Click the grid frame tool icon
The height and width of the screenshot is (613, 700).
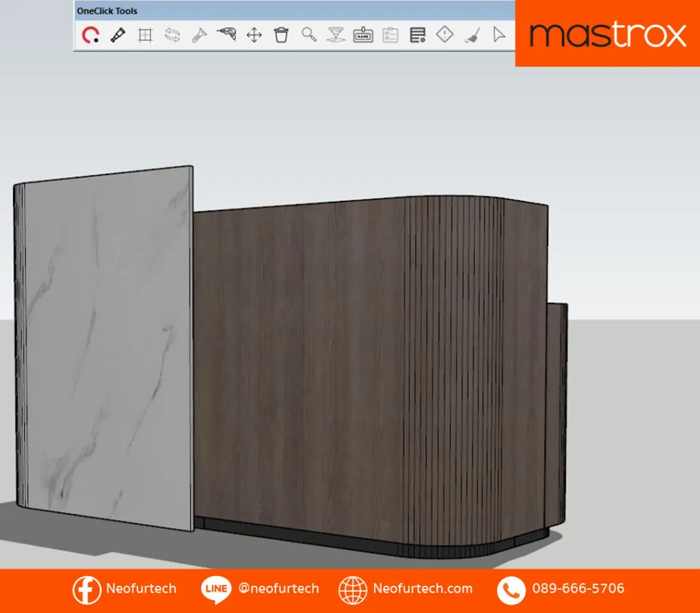pos(145,35)
